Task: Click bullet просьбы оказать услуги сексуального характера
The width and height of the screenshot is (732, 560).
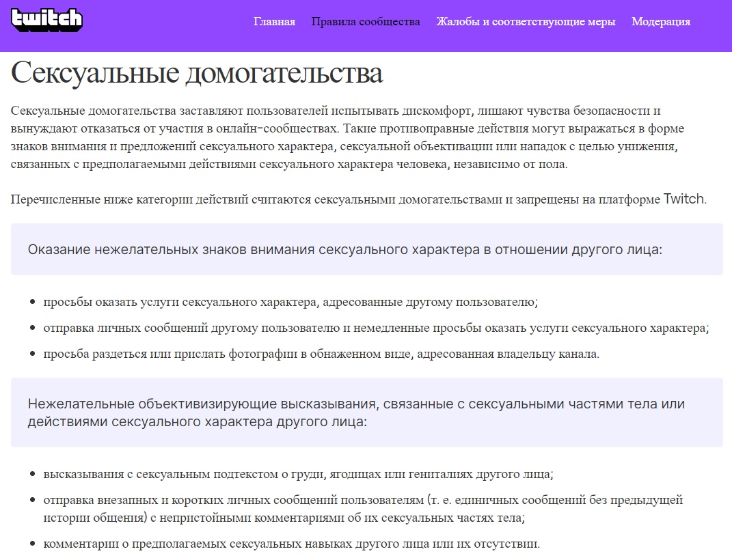Action: [290, 302]
